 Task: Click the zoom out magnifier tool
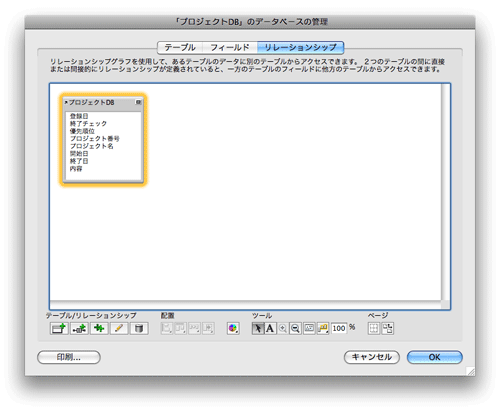click(x=295, y=329)
